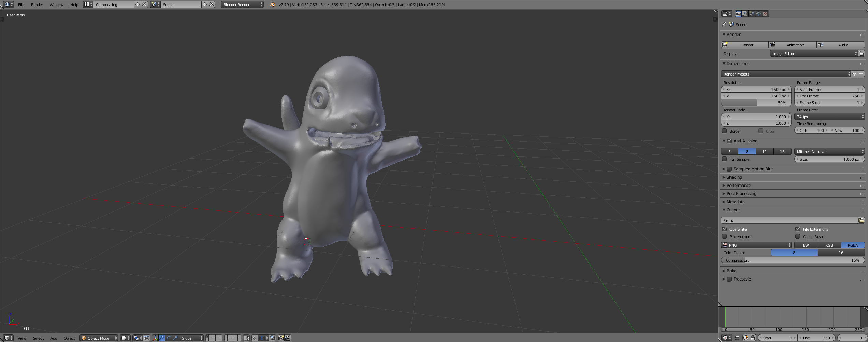The image size is (868, 342).
Task: Toggle the timeline use preview range clock
Action: point(746,338)
